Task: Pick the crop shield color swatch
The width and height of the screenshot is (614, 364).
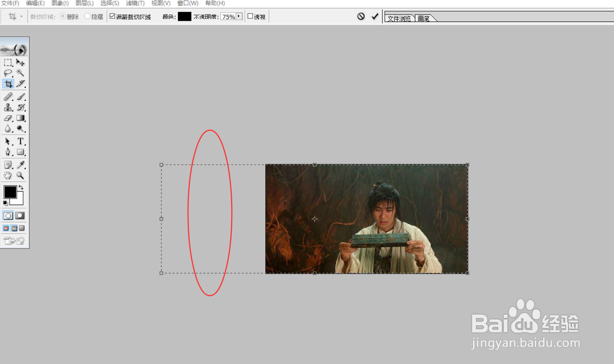Action: tap(185, 17)
